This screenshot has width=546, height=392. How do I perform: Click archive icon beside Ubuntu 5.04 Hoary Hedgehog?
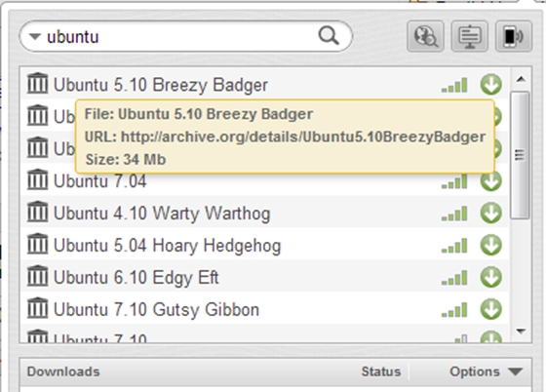point(37,244)
